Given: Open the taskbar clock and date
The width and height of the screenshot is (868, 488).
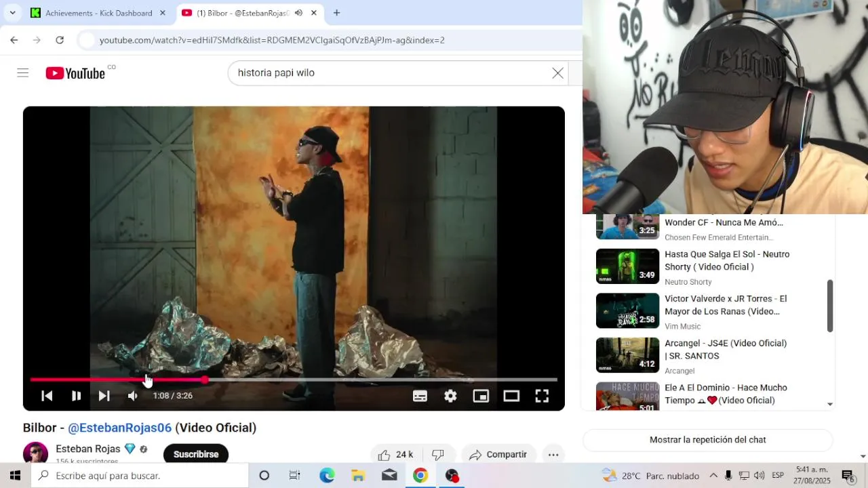Looking at the screenshot, I should [x=813, y=475].
